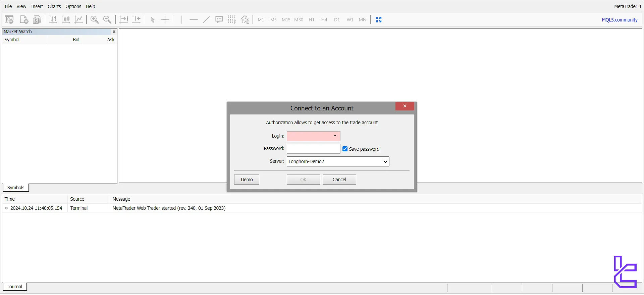Viewport: 644px width, 295px height.
Task: Toggle chart auto-scroll to end
Action: point(124,20)
